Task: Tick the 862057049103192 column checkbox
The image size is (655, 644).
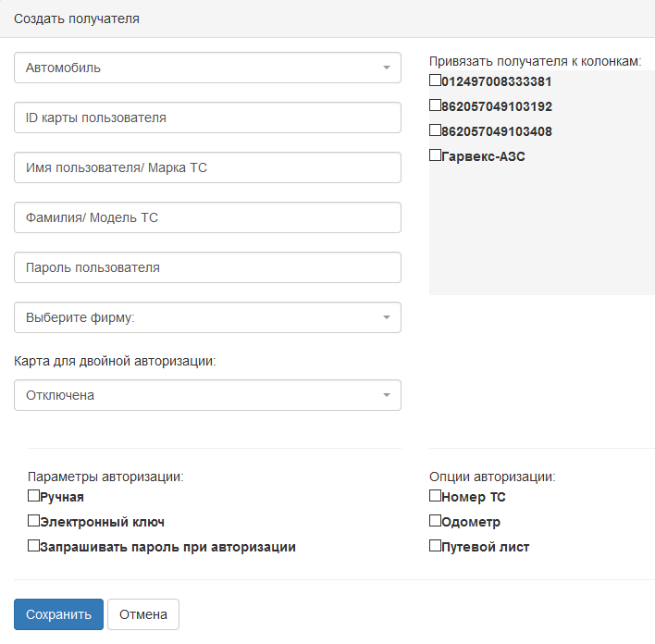Action: 436,105
